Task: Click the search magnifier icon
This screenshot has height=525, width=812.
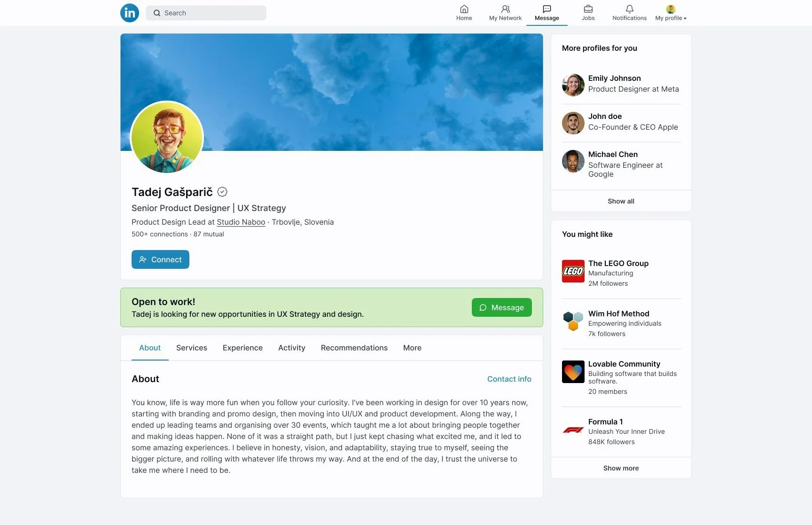Action: pos(157,13)
